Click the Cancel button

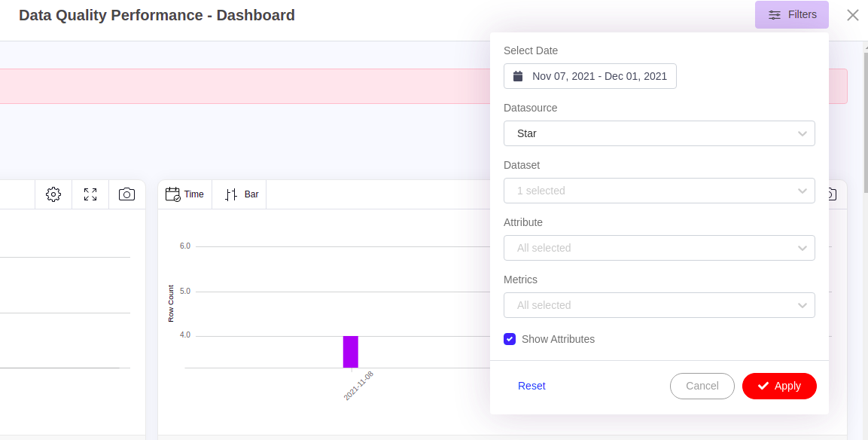click(702, 386)
